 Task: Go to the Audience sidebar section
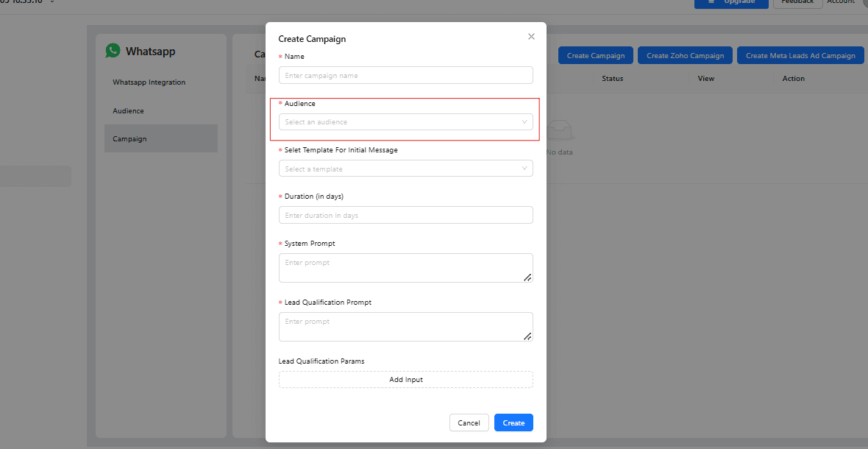pos(129,111)
